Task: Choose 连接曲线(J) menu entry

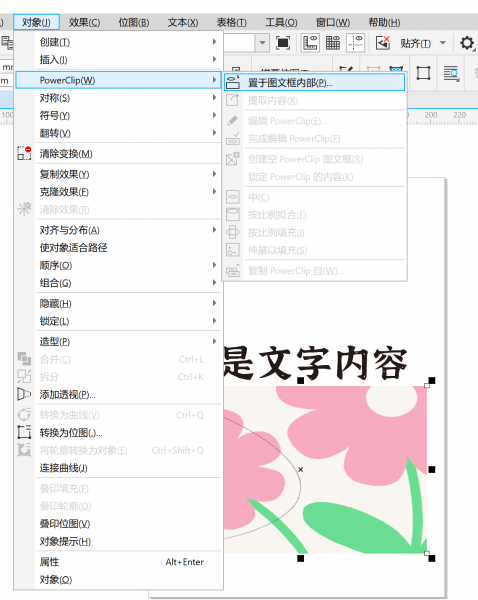Action: point(118,468)
